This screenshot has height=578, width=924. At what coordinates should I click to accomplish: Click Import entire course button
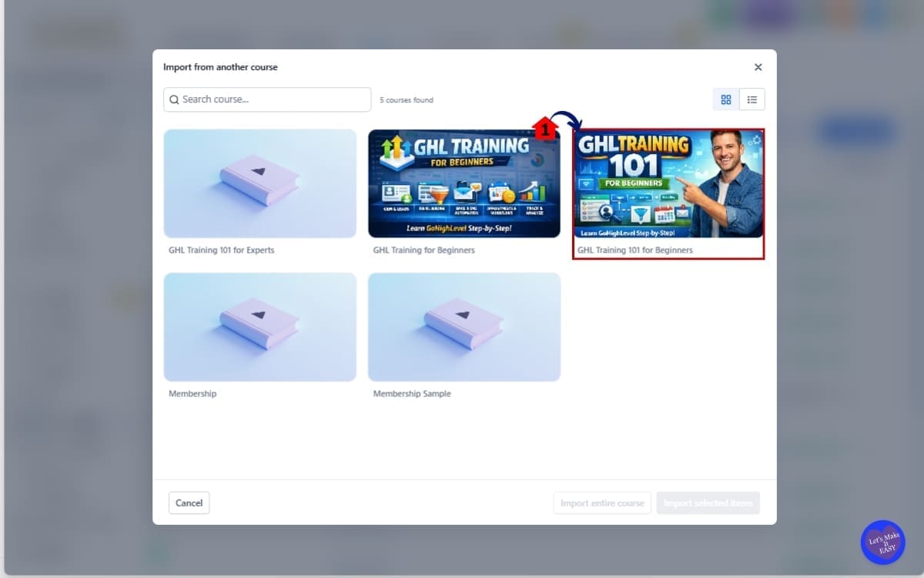pos(602,503)
